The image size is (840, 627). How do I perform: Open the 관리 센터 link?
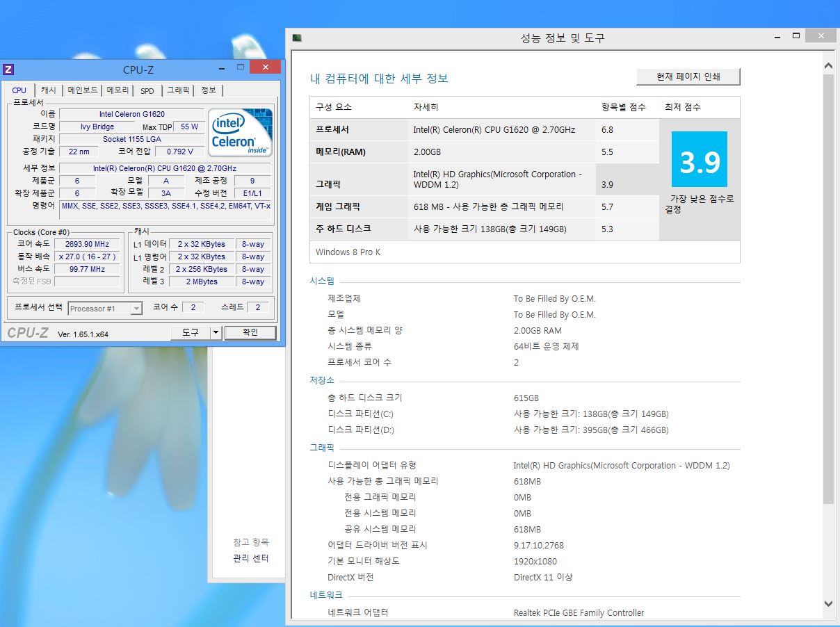click(250, 558)
